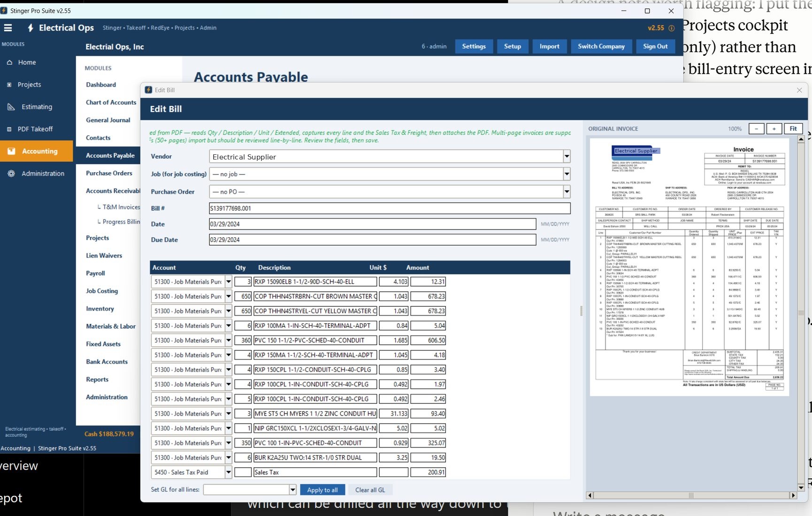Click the Sign Out button
The image size is (812, 516).
click(655, 46)
